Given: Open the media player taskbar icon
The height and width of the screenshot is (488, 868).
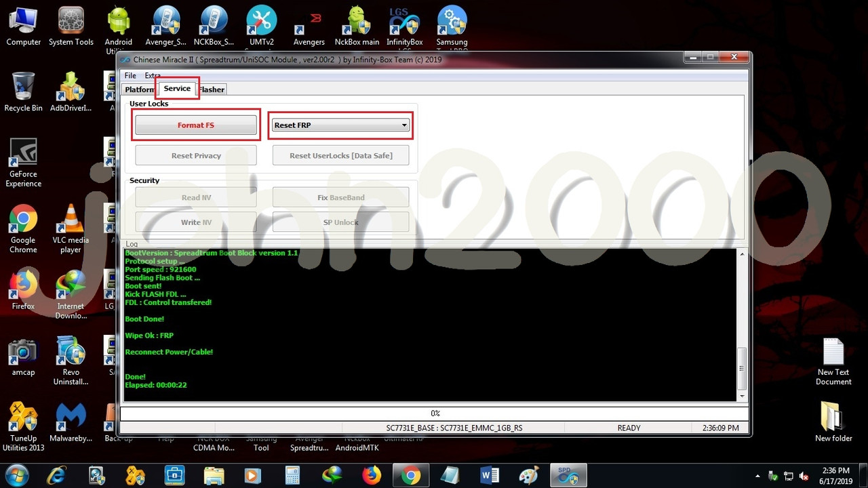Looking at the screenshot, I should click(253, 476).
